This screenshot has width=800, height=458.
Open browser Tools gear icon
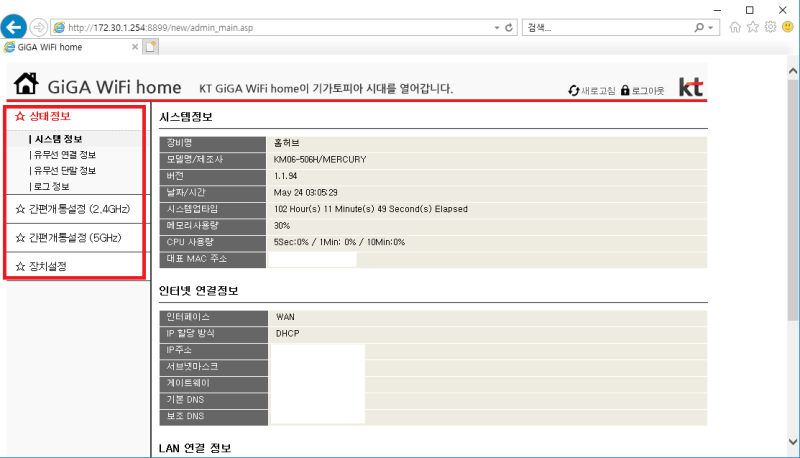770,27
